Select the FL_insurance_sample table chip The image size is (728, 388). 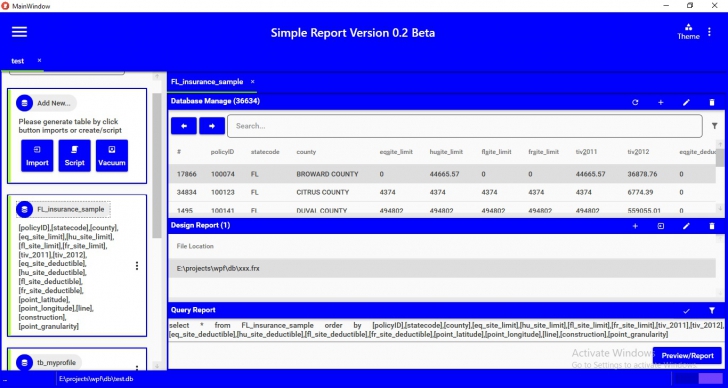coord(63,209)
